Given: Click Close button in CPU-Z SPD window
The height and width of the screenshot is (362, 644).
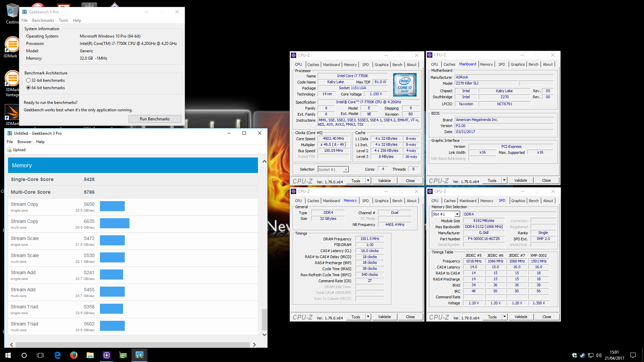Looking at the screenshot, I should tap(547, 317).
